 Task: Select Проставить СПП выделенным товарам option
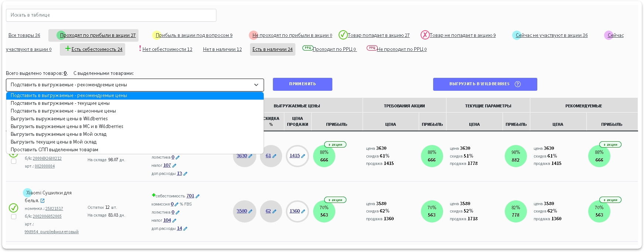coord(54,150)
